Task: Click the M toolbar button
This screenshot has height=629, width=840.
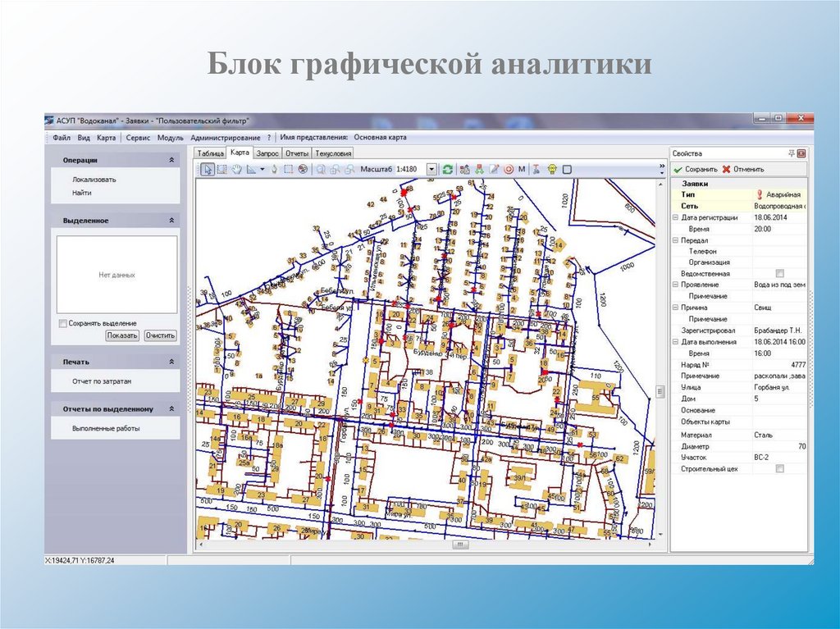Action: click(x=522, y=169)
